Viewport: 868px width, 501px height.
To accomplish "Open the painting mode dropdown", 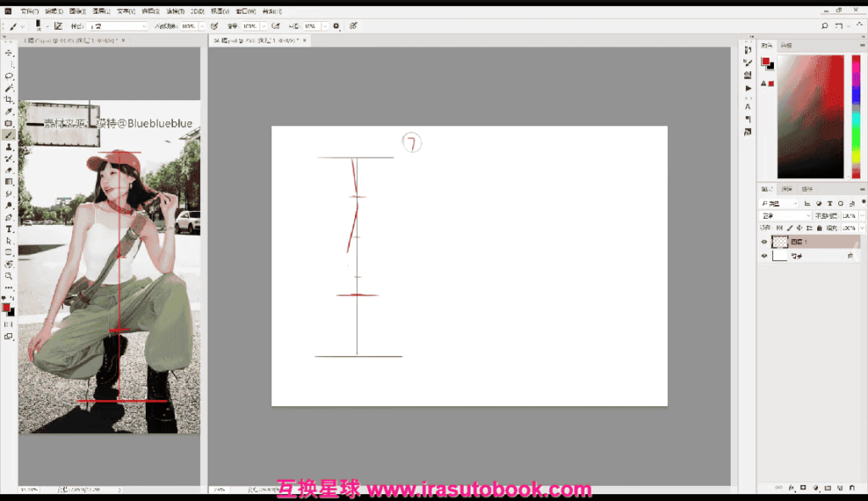I will point(118,26).
